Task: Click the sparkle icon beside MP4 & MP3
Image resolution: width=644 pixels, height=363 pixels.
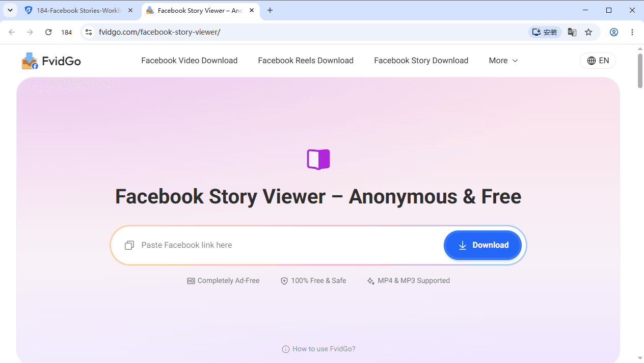Action: 371,281
